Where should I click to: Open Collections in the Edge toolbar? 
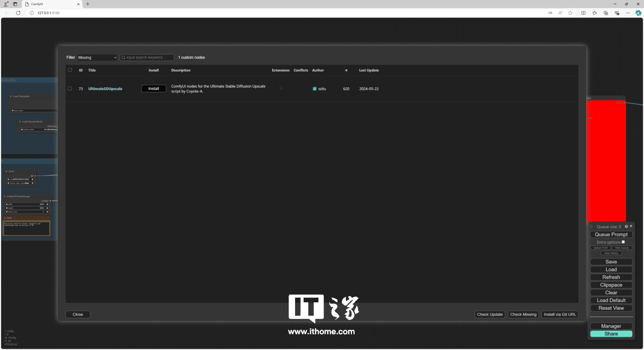594,13
